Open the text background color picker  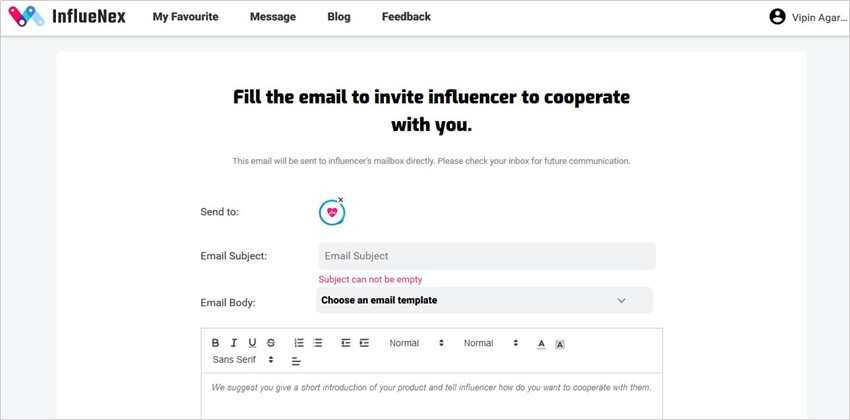560,344
